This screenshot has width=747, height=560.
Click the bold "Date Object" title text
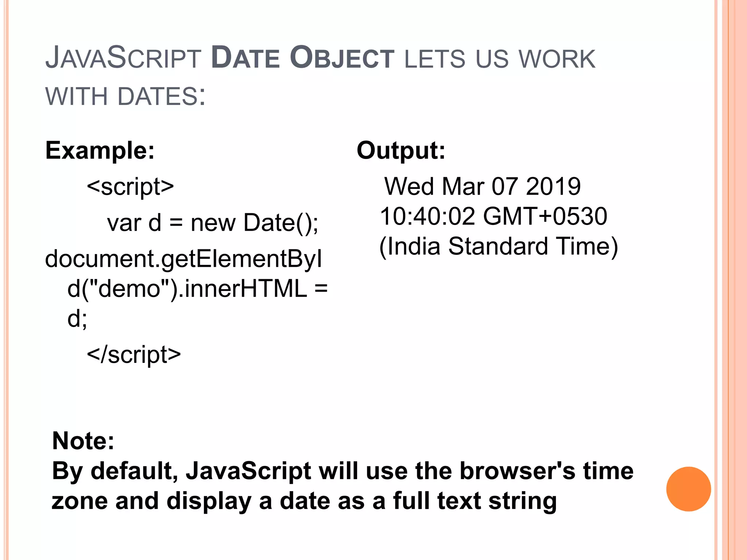(x=302, y=58)
